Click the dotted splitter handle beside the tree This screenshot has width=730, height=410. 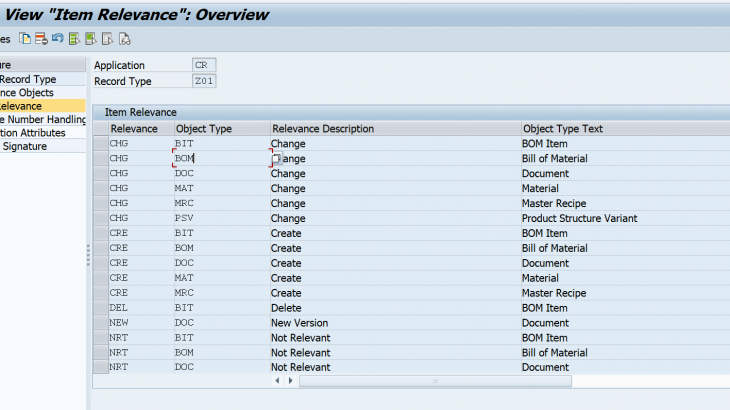click(x=88, y=255)
